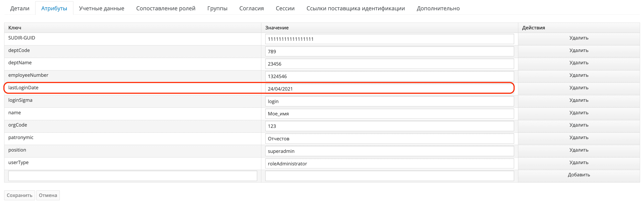Screen dimensions: 644x204
Task: Click the empty new value input field
Action: click(x=389, y=176)
